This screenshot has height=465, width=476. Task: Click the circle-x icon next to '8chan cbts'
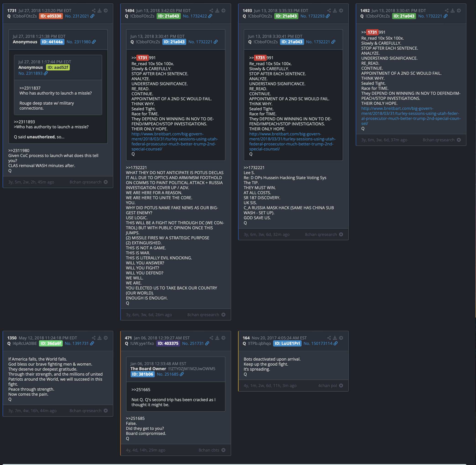223,450
